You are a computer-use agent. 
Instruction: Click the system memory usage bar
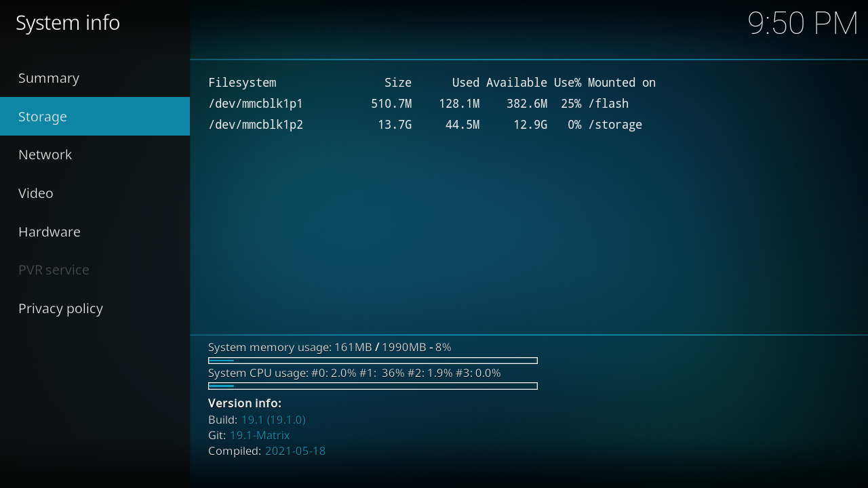point(372,361)
